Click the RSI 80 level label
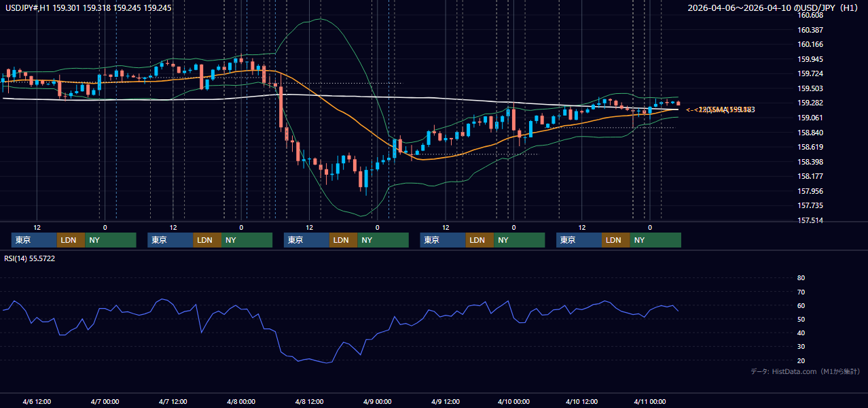868x408 pixels. [x=801, y=278]
